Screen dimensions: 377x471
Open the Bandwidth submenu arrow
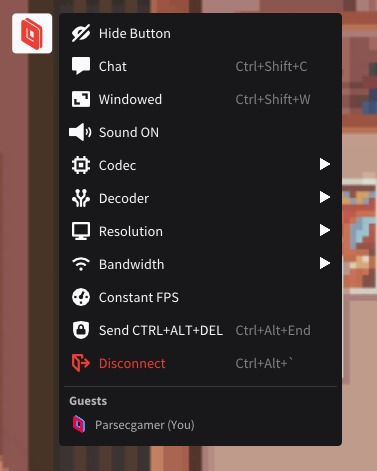click(325, 263)
